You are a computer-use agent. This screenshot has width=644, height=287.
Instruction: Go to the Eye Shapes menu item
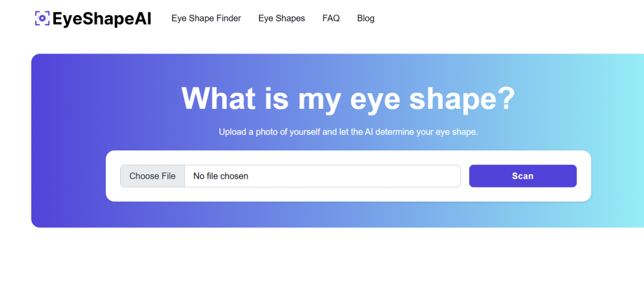pos(282,18)
